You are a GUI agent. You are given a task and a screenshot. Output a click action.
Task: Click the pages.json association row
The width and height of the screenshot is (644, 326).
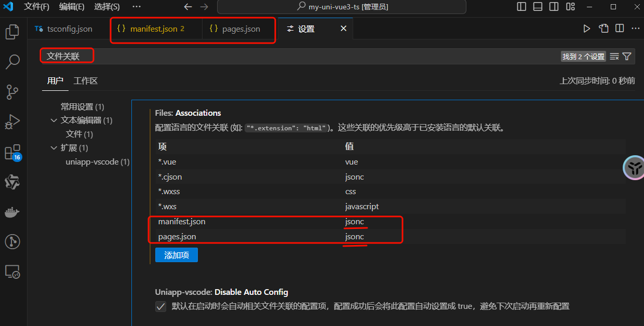391,237
